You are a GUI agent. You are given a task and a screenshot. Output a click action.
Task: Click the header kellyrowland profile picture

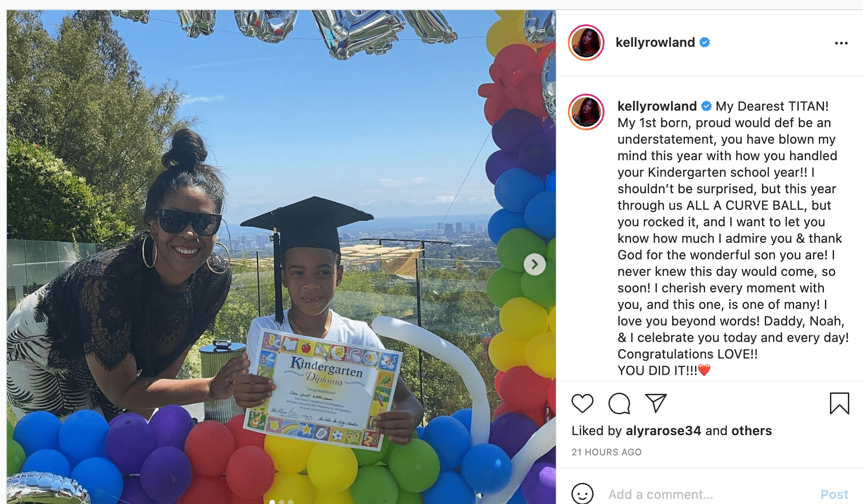click(x=586, y=43)
